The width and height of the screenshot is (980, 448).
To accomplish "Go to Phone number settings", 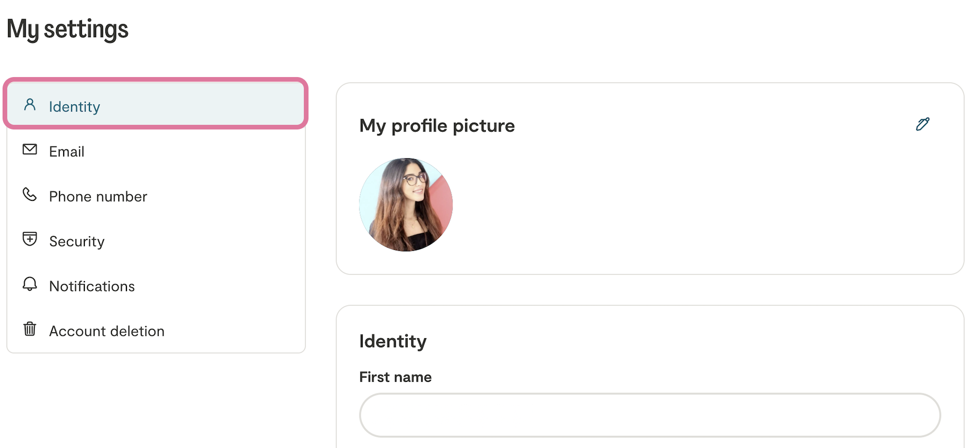I will pos(98,196).
